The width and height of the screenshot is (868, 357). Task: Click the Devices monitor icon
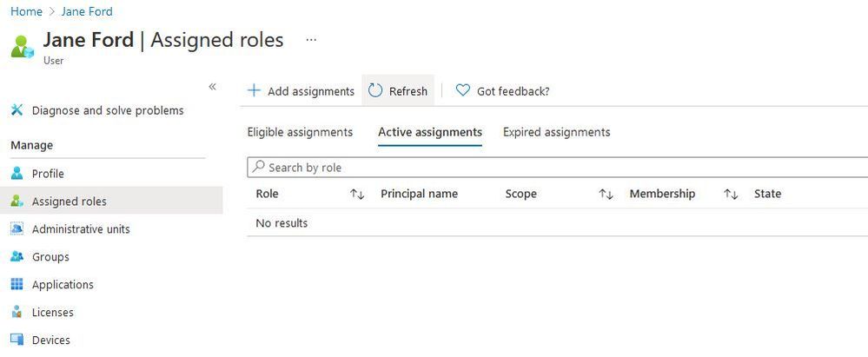tap(17, 340)
